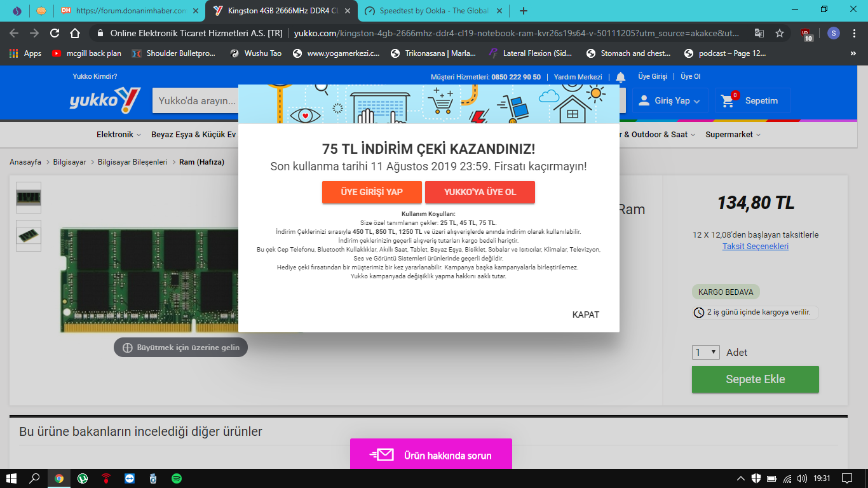The height and width of the screenshot is (488, 868).
Task: Click Üye Ol header link
Action: tap(691, 76)
